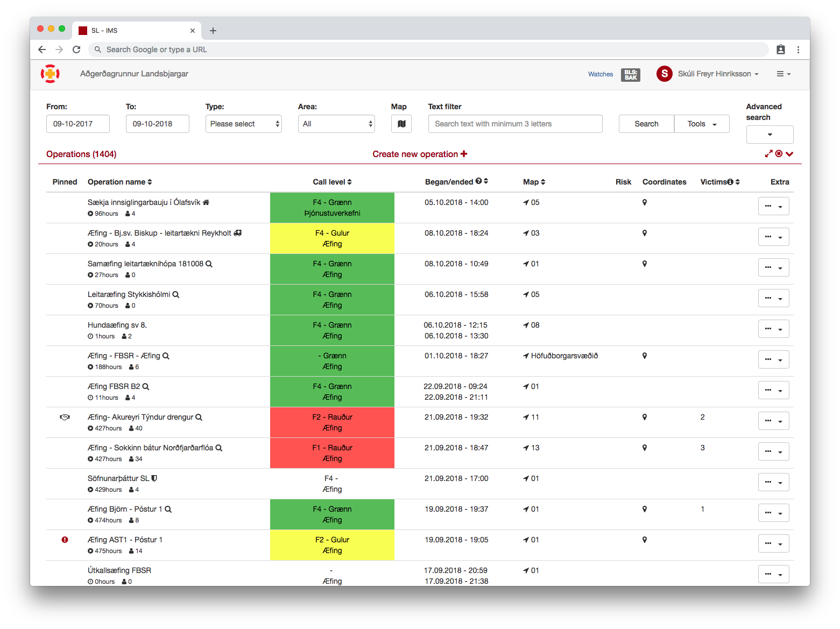Reload the page in browser
The height and width of the screenshot is (629, 840).
pos(76,50)
